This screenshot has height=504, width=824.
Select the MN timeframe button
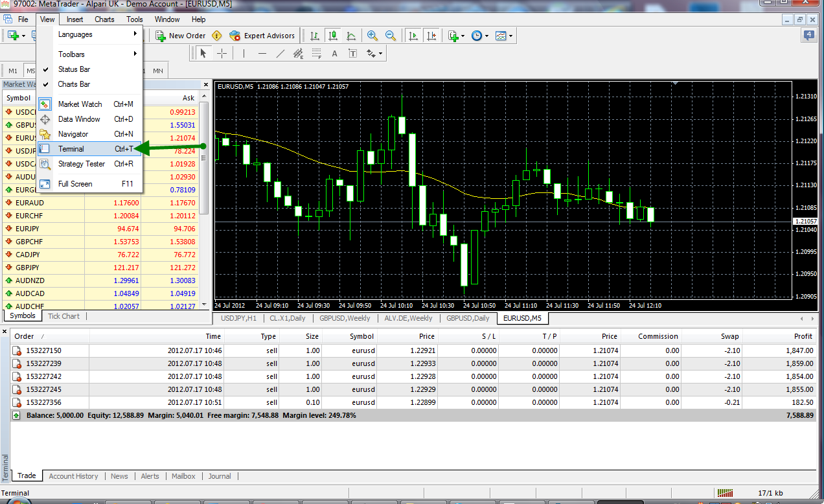point(157,71)
